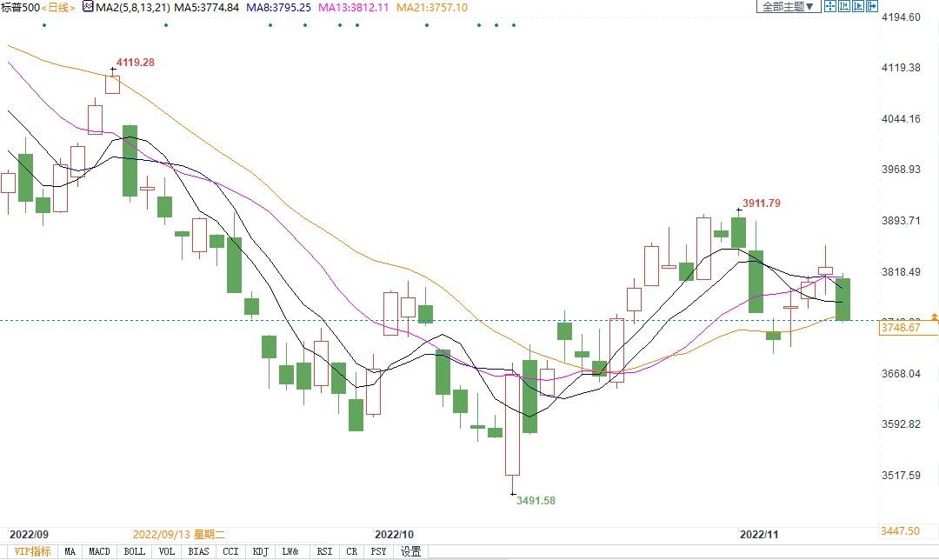939x560 pixels.
Task: Show the KDJ indicator
Action: [260, 551]
